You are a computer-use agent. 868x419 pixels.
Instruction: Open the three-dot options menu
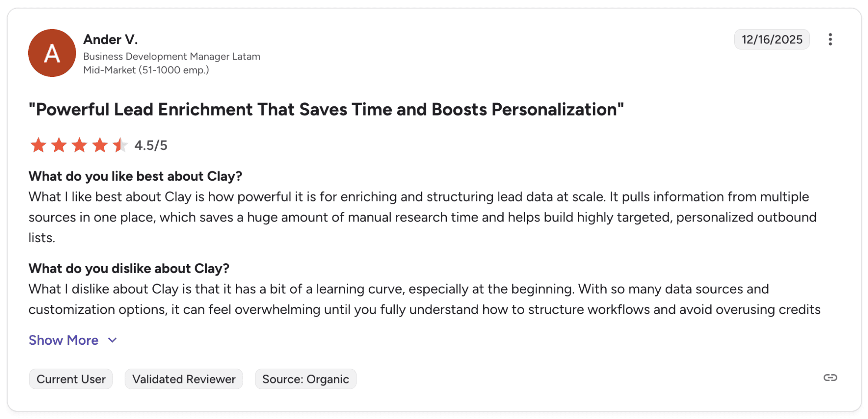[x=830, y=40]
